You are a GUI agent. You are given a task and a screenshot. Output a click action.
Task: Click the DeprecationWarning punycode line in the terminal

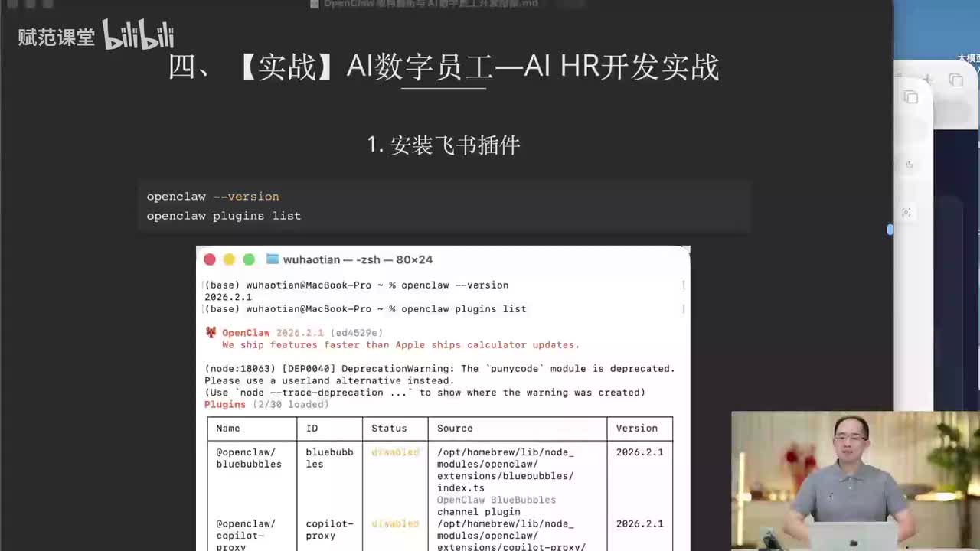pyautogui.click(x=439, y=369)
